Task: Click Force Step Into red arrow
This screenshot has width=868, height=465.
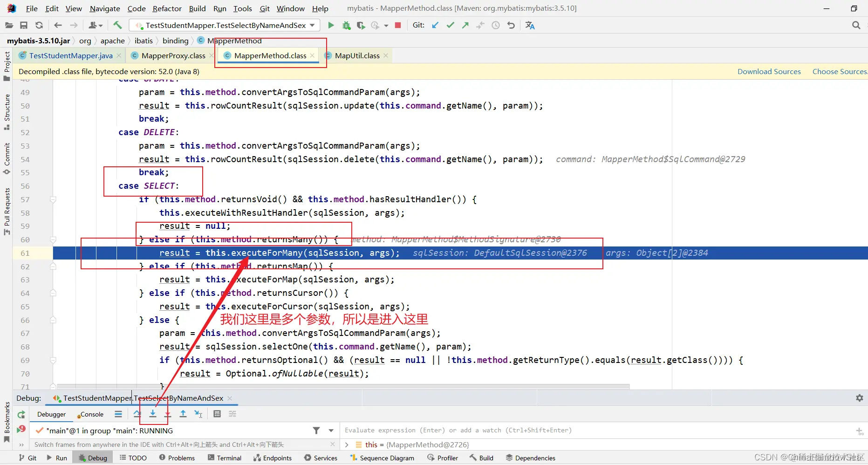Action: pos(168,414)
